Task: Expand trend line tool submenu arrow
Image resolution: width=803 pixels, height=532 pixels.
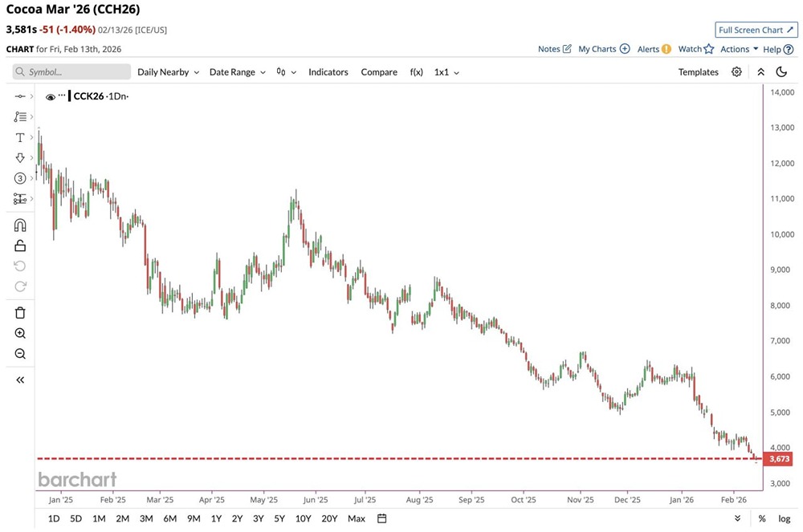Action: [x=32, y=96]
